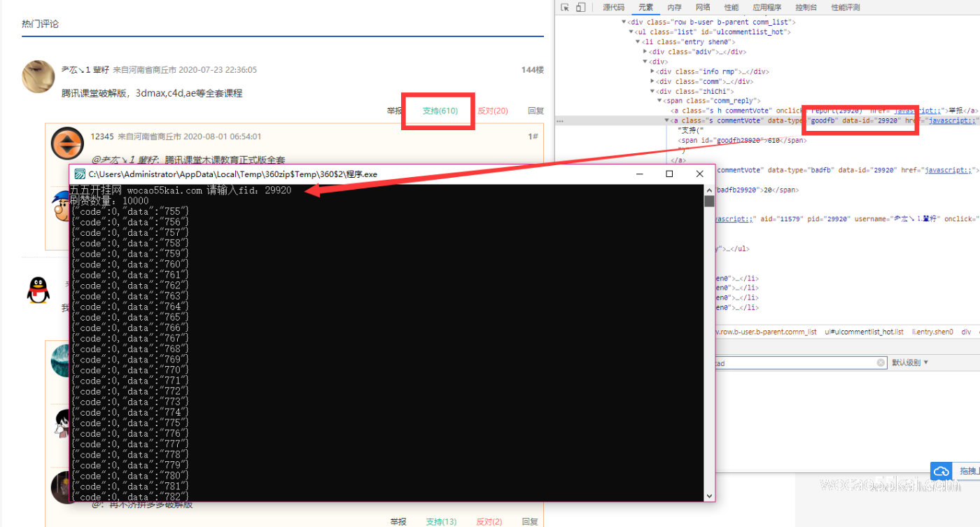Switch to the 元素 DevTools tab
The image size is (980, 527).
645,7
